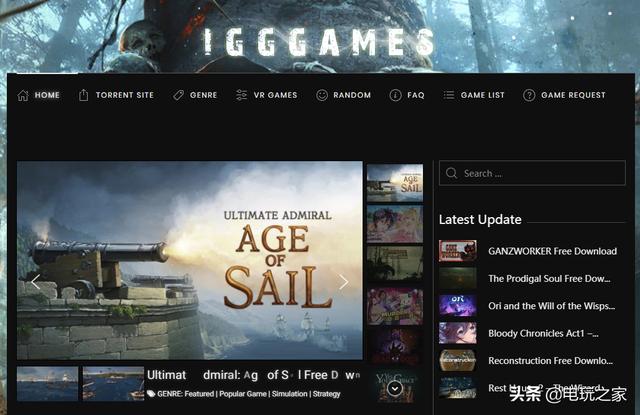This screenshot has height=415, width=640.
Task: Click the tag icon beside GENRE text
Action: coord(151,394)
